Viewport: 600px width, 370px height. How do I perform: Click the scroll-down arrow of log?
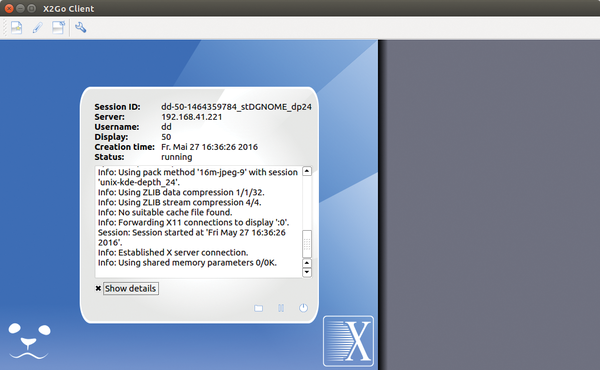307,272
